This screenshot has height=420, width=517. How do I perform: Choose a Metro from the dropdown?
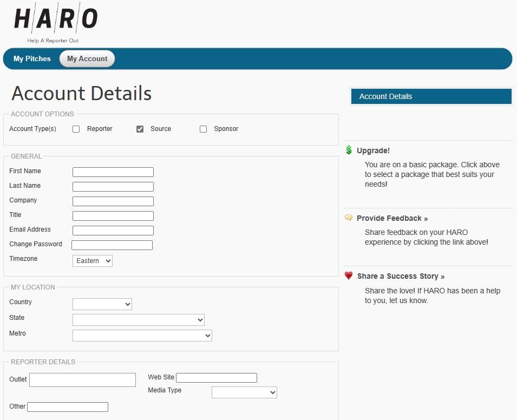pyautogui.click(x=142, y=336)
